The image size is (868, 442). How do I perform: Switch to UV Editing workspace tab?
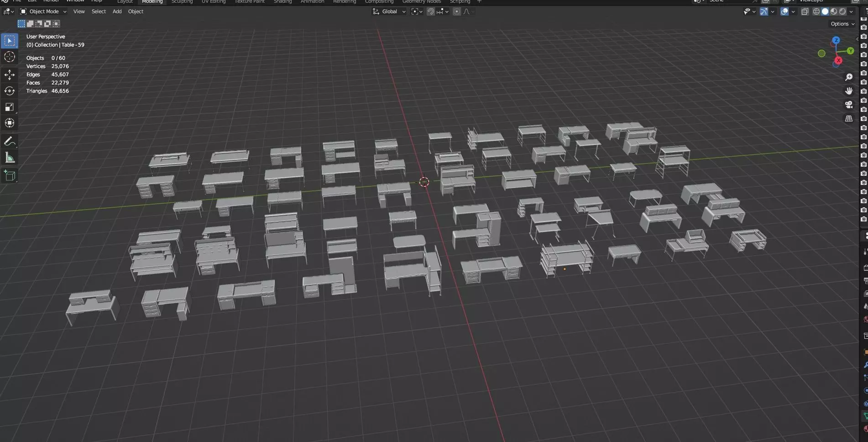coord(214,2)
